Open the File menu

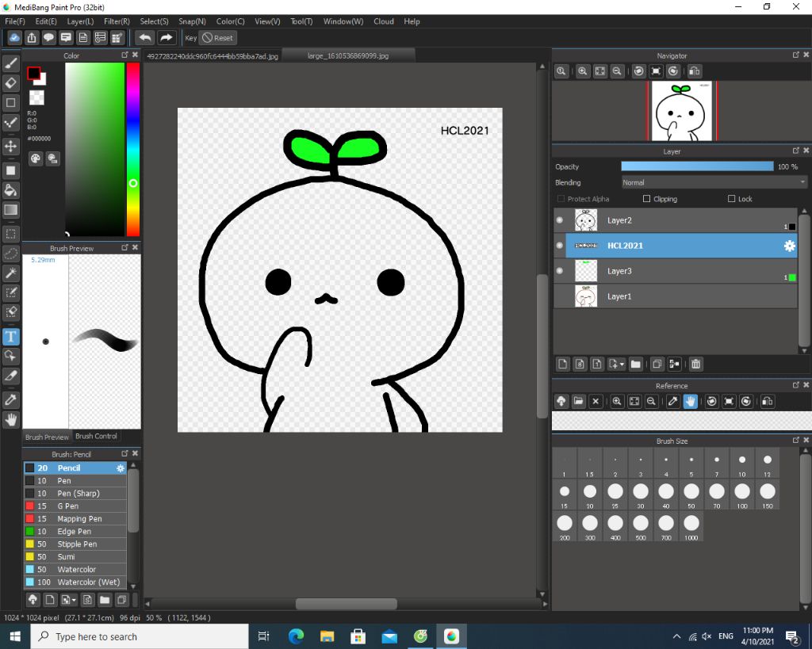pyautogui.click(x=14, y=21)
